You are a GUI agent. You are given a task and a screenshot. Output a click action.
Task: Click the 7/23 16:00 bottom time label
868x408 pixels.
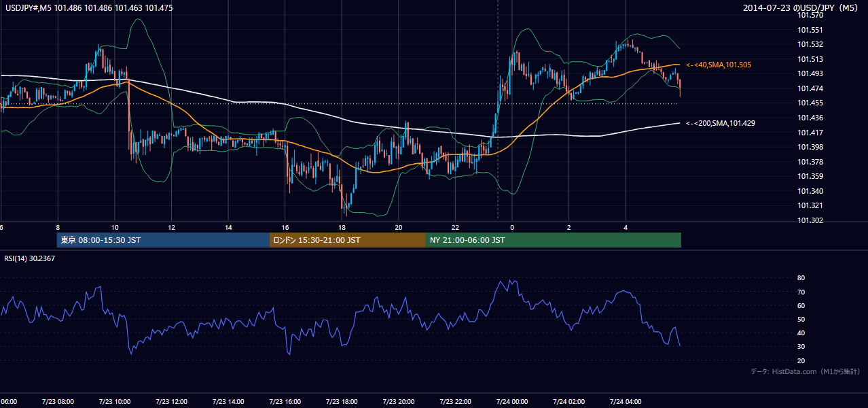click(x=285, y=402)
